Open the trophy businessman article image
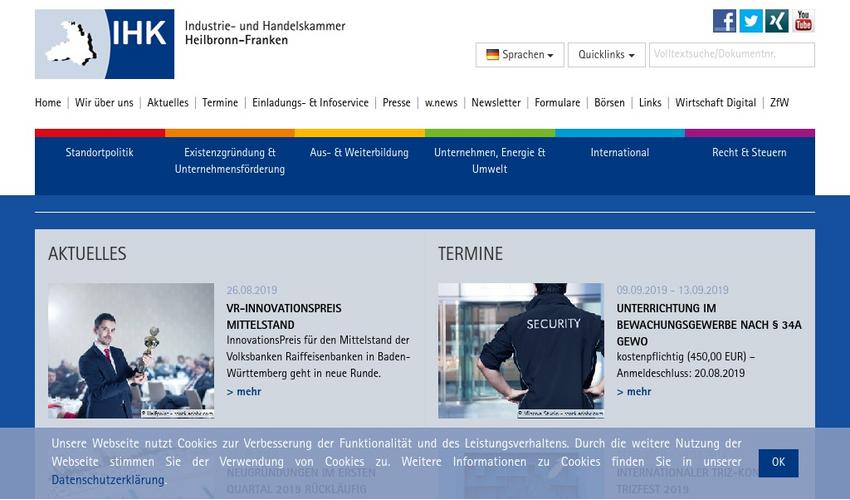Image resolution: width=850 pixels, height=500 pixels. click(x=131, y=350)
